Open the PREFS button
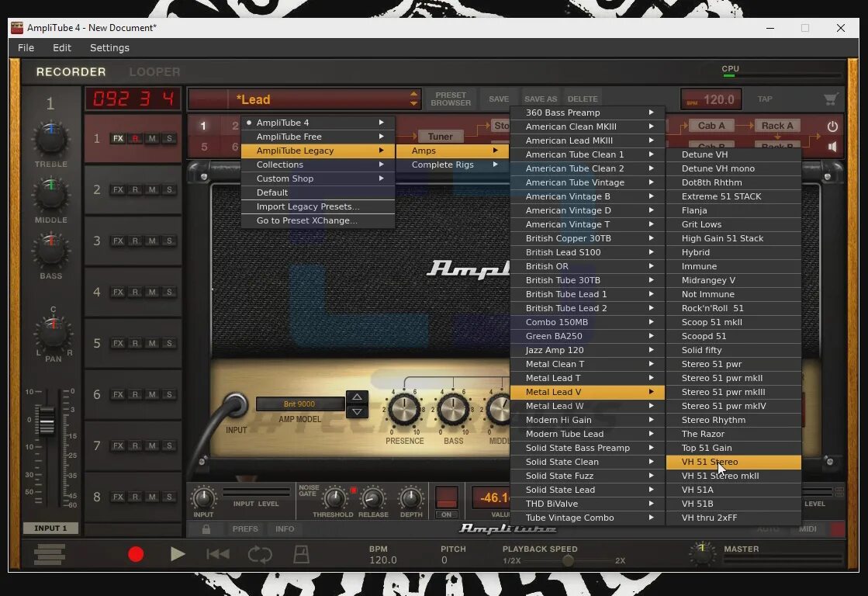Screen dimensions: 868x596 (245, 529)
